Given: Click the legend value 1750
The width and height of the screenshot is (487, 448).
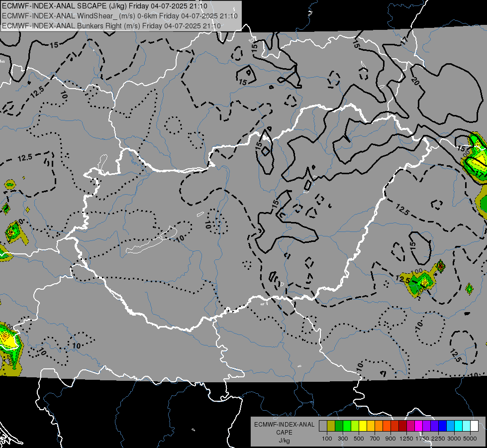Looking at the screenshot, I should 422,439.
